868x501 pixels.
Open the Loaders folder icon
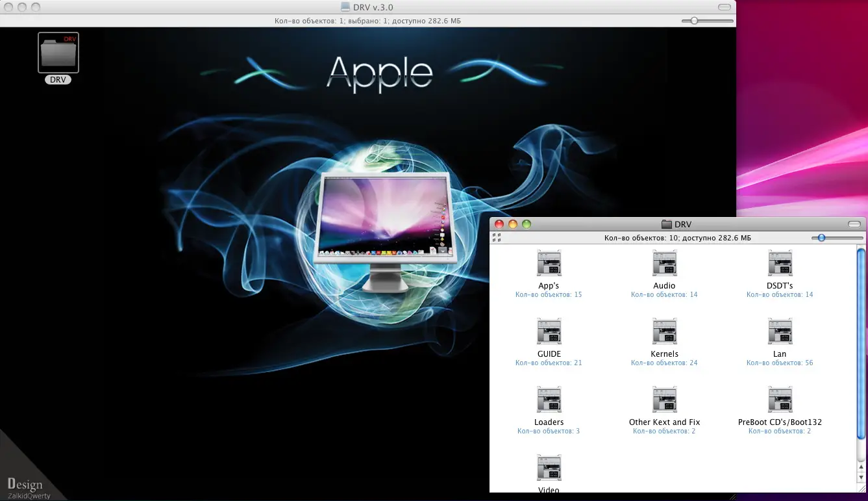click(x=549, y=400)
